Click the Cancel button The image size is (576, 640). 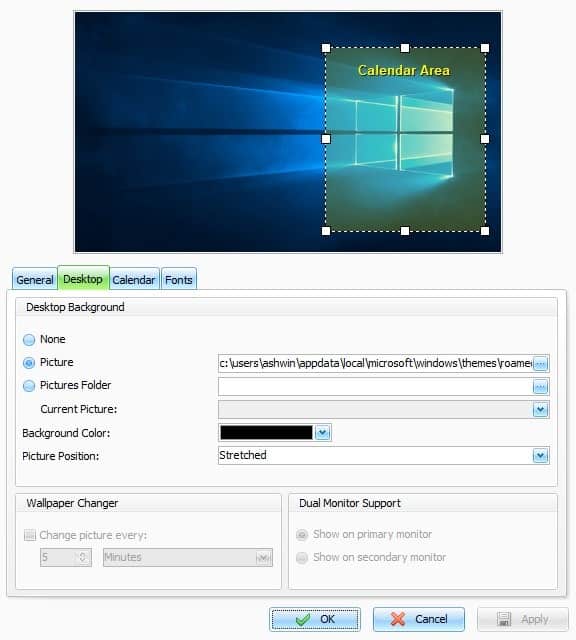point(419,619)
